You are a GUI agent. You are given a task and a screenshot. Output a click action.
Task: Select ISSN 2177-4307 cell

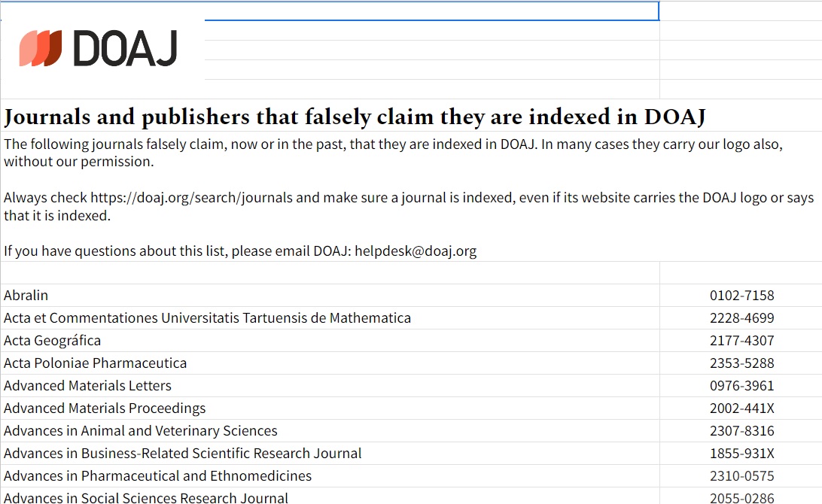741,341
